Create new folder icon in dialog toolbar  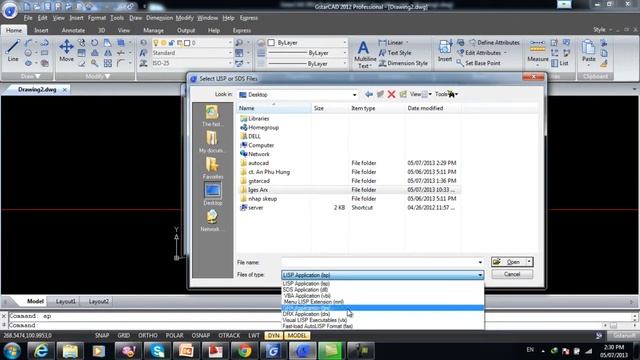pos(403,94)
